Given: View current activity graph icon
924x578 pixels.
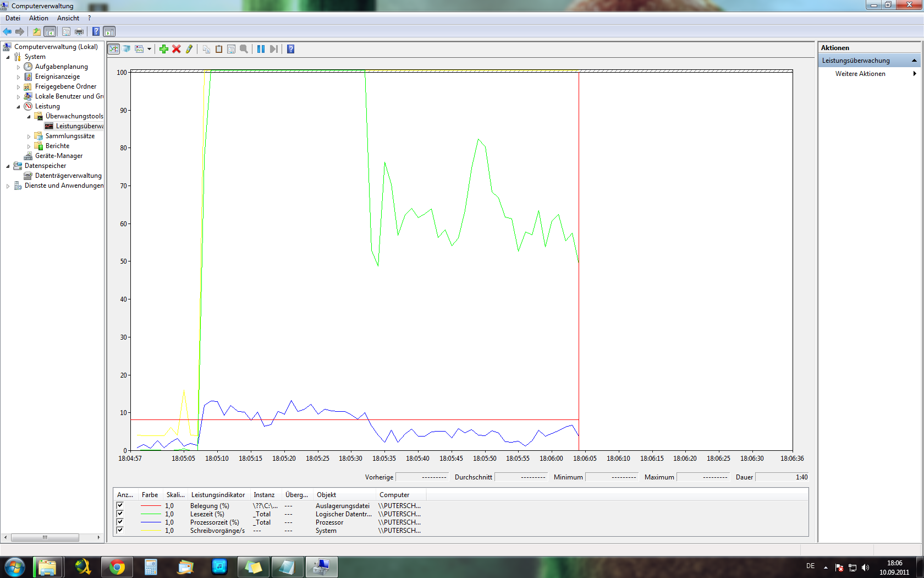Looking at the screenshot, I should (x=114, y=49).
